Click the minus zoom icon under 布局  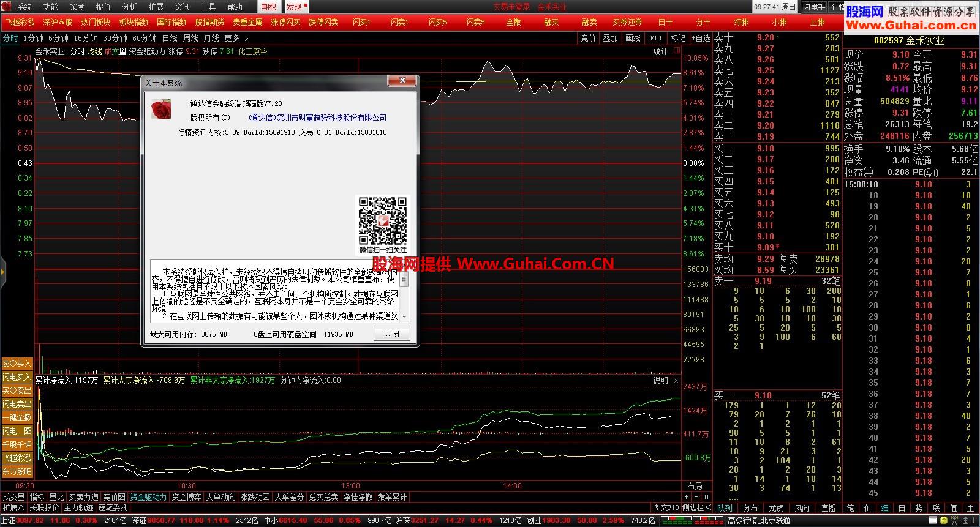click(696, 497)
